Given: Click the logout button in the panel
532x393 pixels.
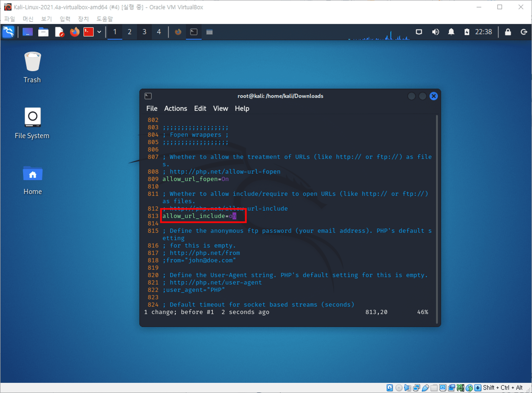Looking at the screenshot, I should tap(524, 32).
